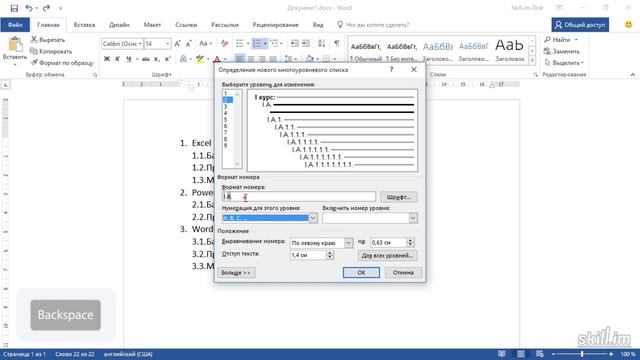The width and height of the screenshot is (640, 360).
Task: Click the Шрифт... button in dialog
Action: tap(398, 197)
